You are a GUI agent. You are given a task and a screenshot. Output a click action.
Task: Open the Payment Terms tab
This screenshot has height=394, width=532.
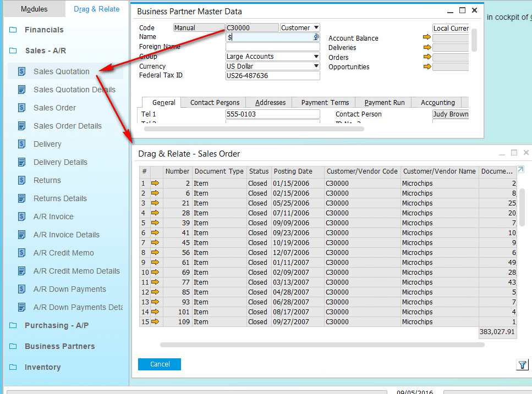coord(325,103)
